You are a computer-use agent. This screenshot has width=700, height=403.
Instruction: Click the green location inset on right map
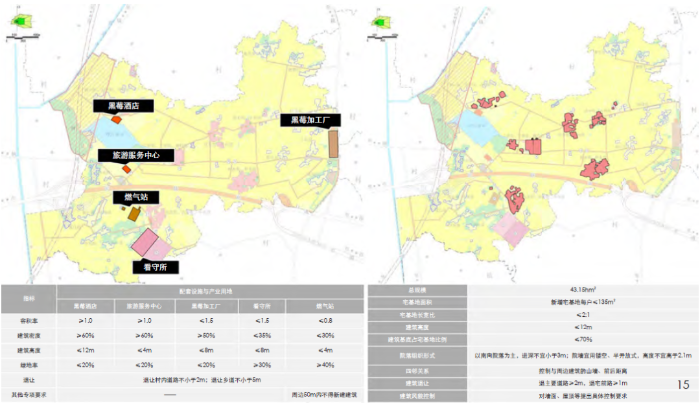[x=381, y=21]
